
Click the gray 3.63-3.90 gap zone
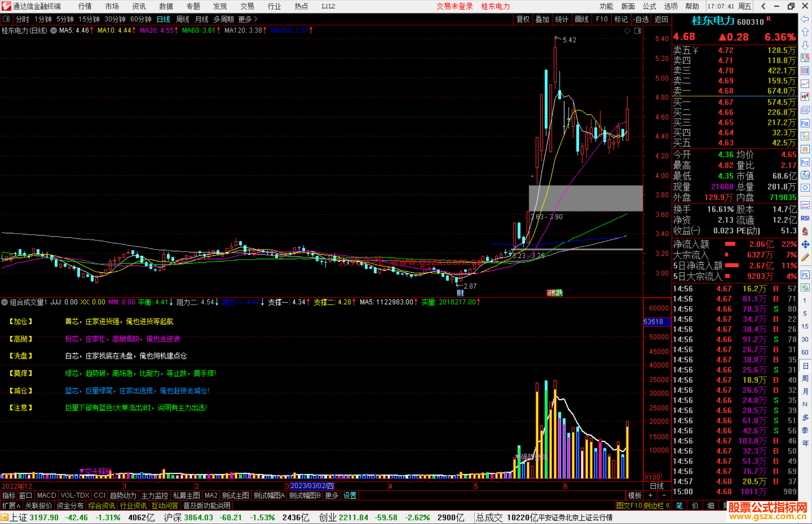pos(585,198)
